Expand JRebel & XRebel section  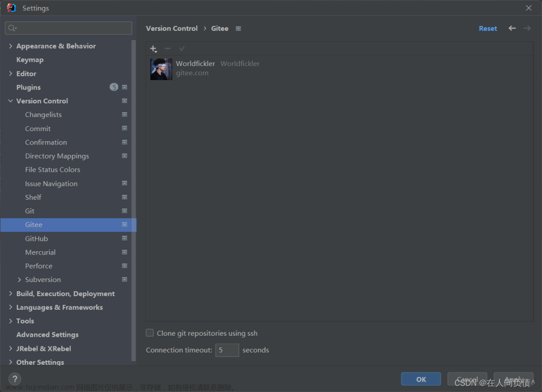pos(10,349)
